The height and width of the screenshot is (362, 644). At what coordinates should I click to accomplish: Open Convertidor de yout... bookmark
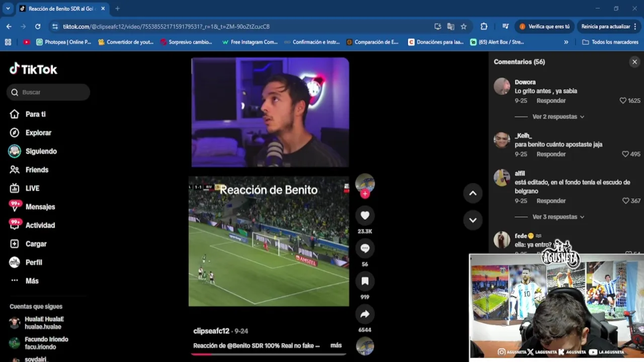(126, 42)
